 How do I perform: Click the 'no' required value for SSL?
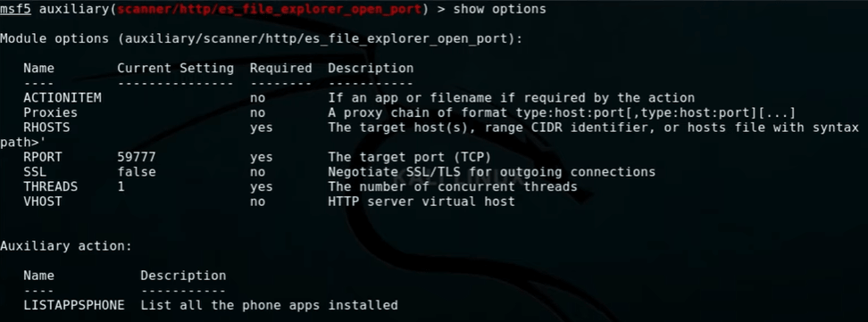[x=257, y=172]
